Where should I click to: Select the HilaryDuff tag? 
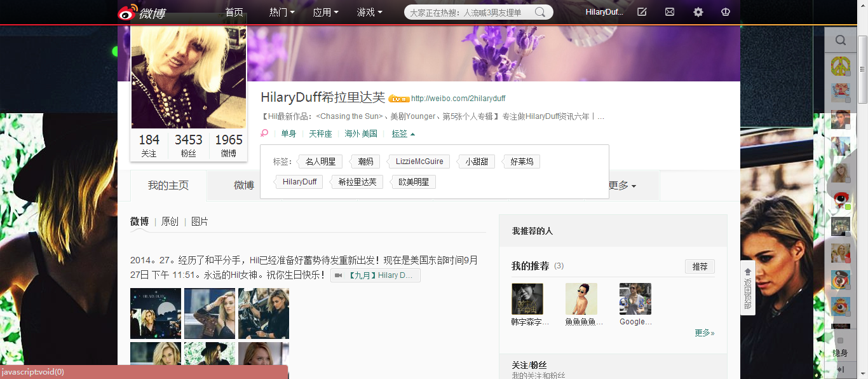(x=299, y=182)
